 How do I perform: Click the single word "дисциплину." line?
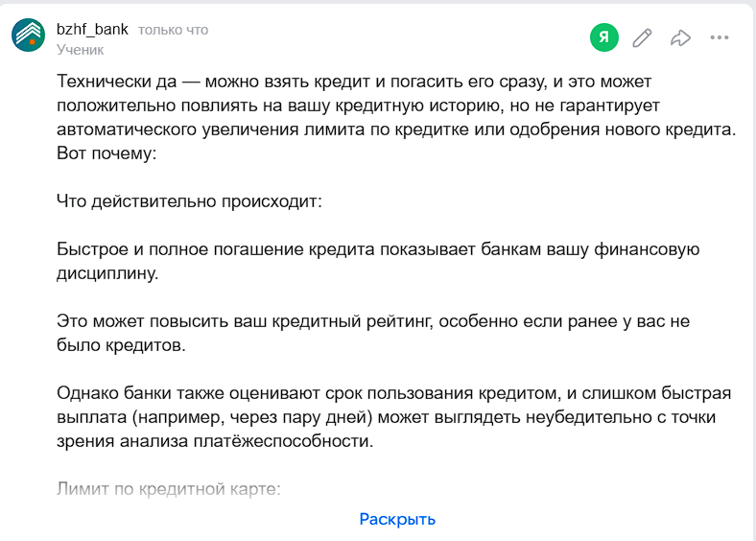107,273
